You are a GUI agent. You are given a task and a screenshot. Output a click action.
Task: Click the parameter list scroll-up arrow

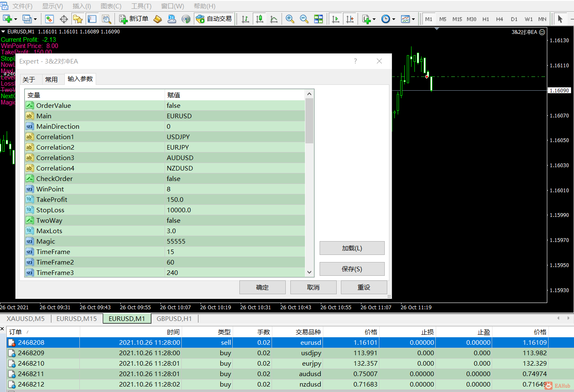click(x=309, y=94)
